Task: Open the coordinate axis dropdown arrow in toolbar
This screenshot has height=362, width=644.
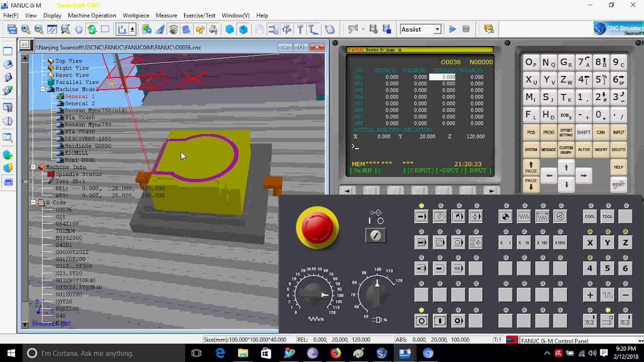Action: coord(132,30)
